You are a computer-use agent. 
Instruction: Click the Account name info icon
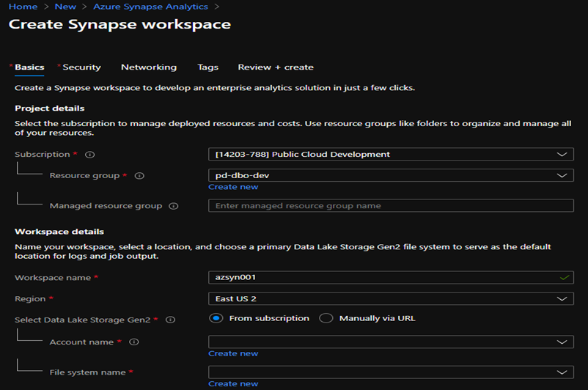click(x=134, y=342)
